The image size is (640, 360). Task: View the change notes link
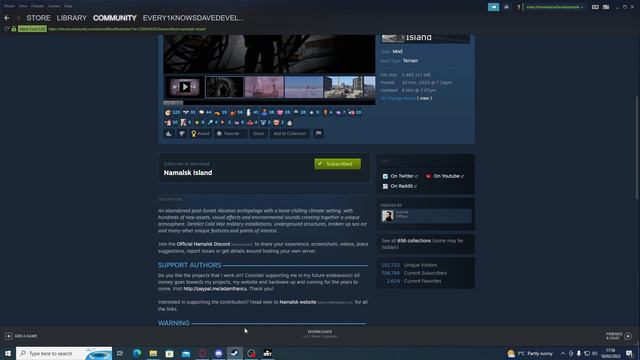click(424, 98)
